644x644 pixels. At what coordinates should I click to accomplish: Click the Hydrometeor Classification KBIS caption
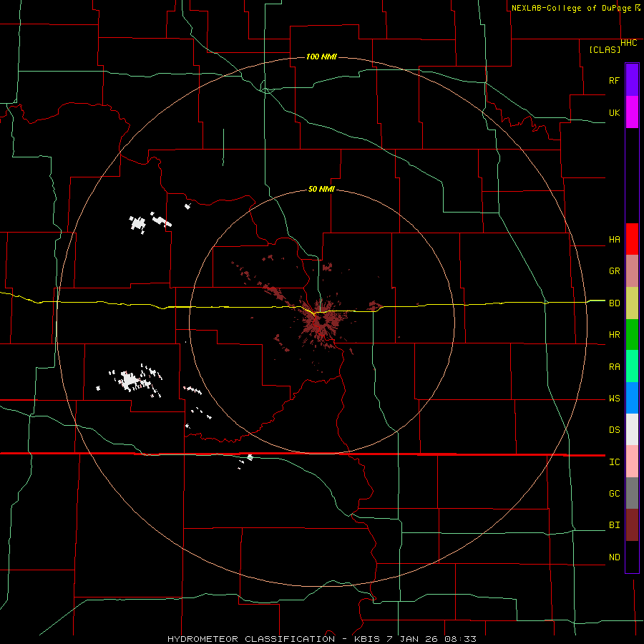(x=322, y=639)
